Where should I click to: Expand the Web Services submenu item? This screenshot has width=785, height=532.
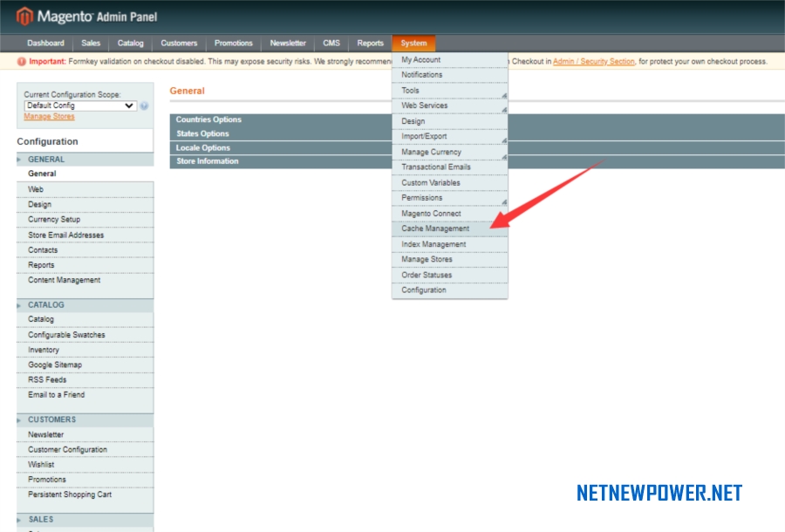click(x=449, y=106)
